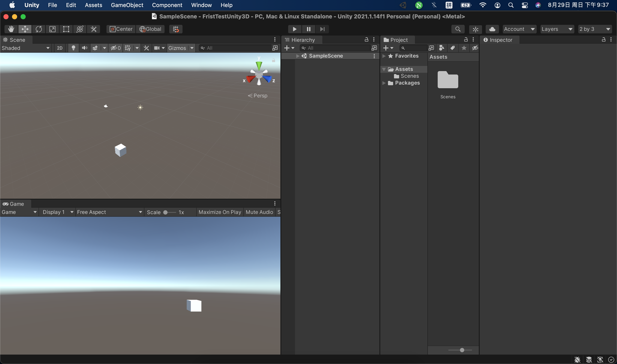Click the Step frame button
Viewport: 617px width, 364px height.
[x=322, y=29]
